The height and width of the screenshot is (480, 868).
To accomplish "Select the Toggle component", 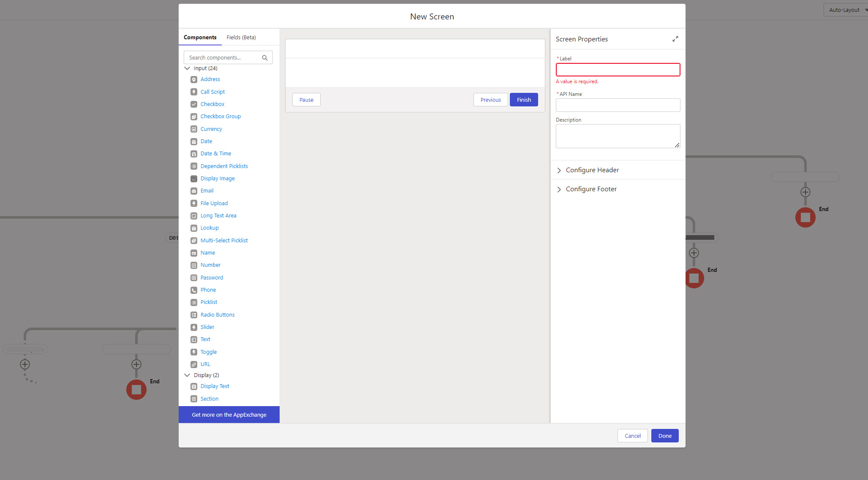I will tap(208, 352).
